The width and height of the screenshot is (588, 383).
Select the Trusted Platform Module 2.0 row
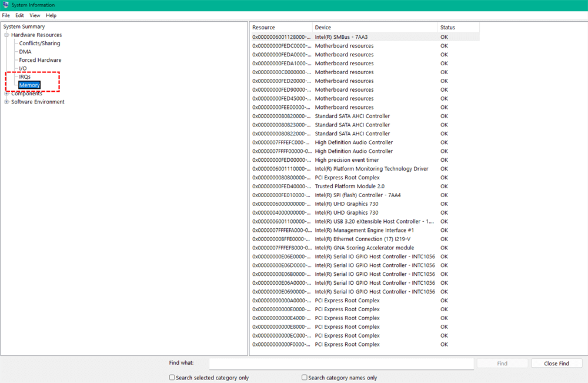[x=349, y=186]
